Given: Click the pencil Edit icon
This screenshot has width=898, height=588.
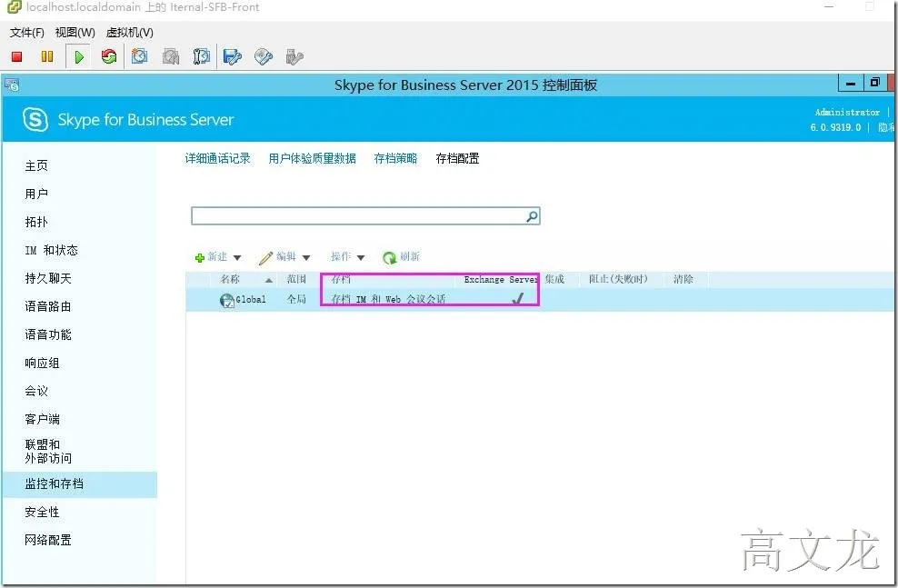Looking at the screenshot, I should coord(265,257).
